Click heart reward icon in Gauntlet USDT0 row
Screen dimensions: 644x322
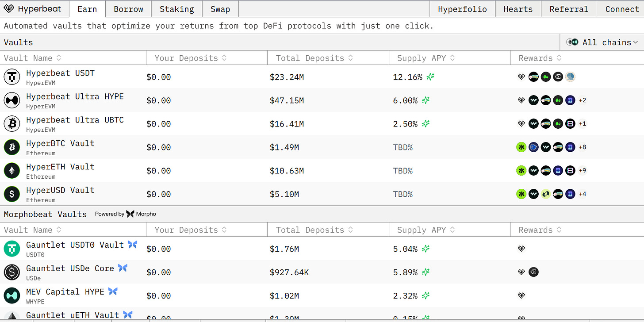521,249
